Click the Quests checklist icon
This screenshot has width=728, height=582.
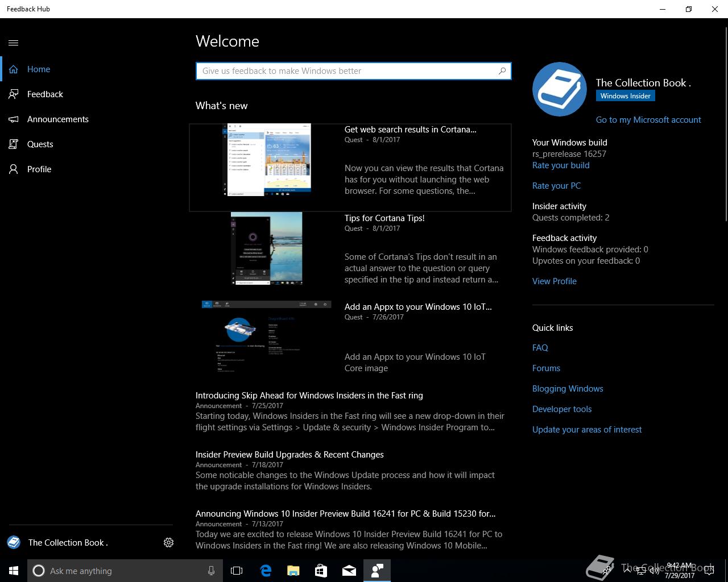[14, 144]
